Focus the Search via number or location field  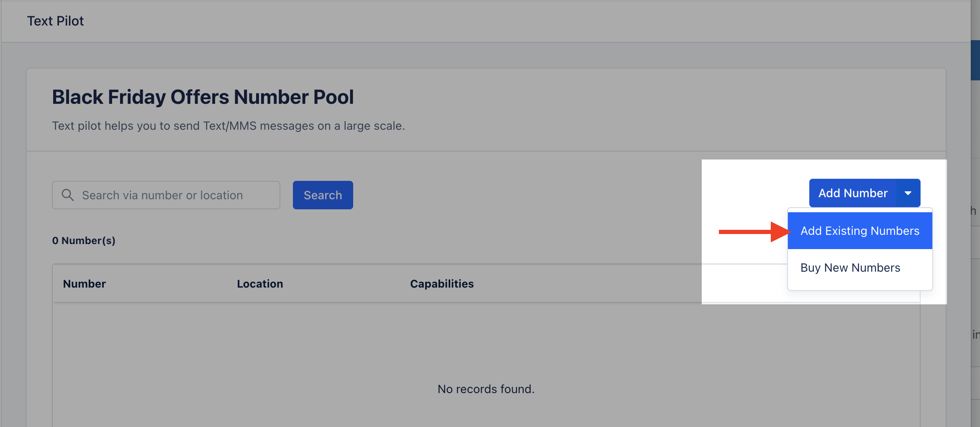tap(166, 195)
